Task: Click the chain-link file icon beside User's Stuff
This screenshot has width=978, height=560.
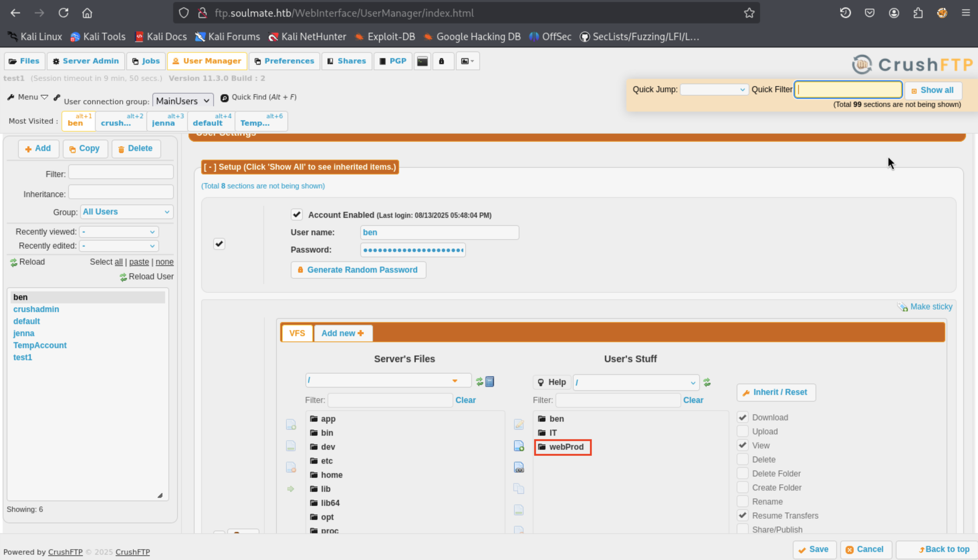Action: (519, 467)
